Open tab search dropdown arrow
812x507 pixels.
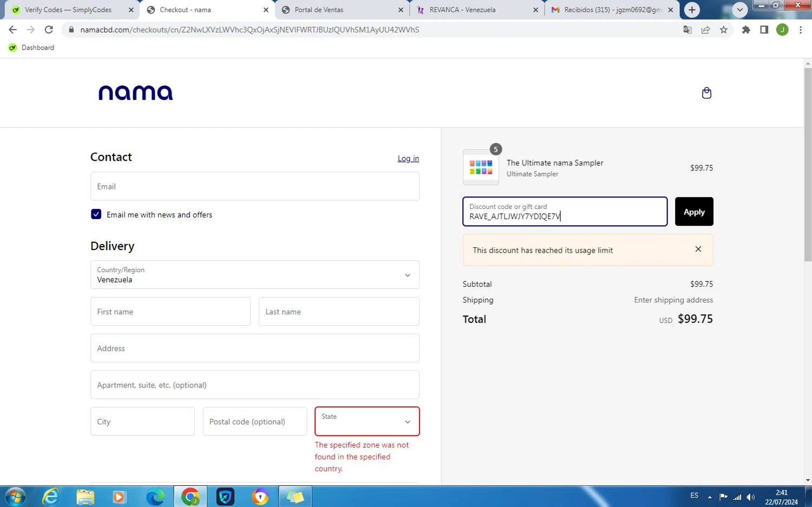click(740, 10)
